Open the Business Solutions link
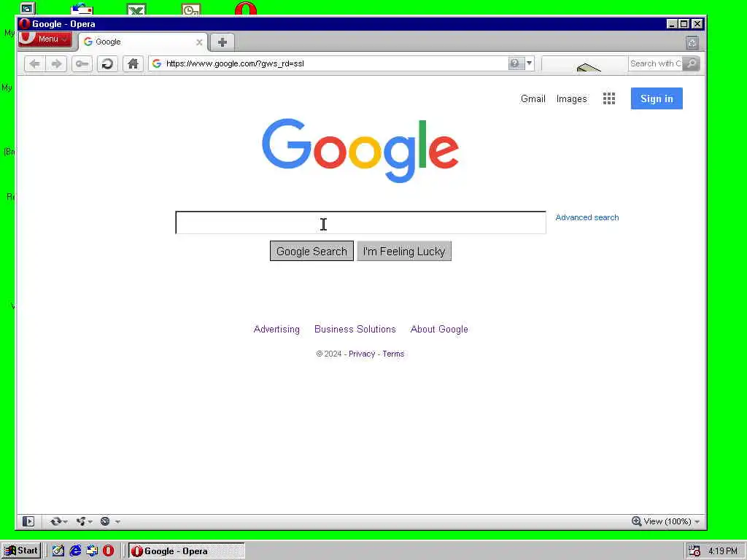Viewport: 747px width, 560px height. [355, 329]
